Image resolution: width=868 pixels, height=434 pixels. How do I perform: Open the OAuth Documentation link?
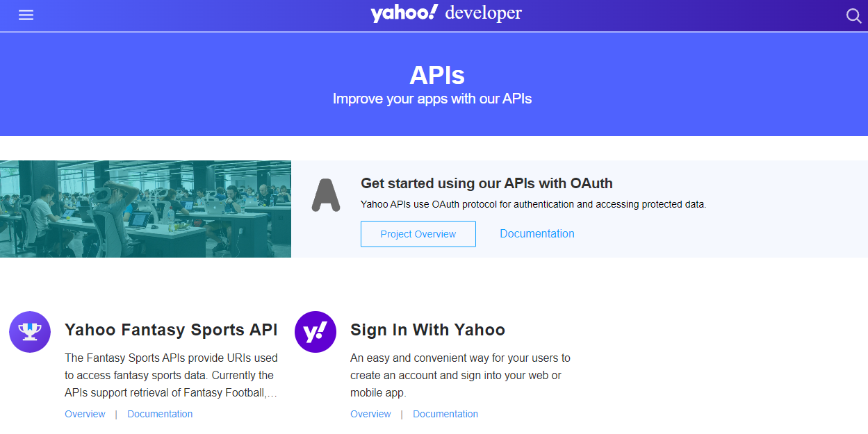pos(537,234)
